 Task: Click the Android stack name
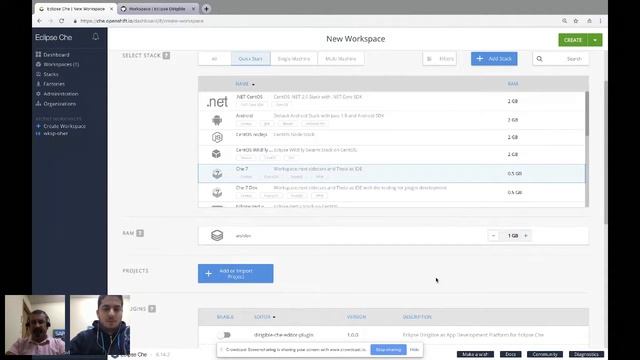coord(244,116)
